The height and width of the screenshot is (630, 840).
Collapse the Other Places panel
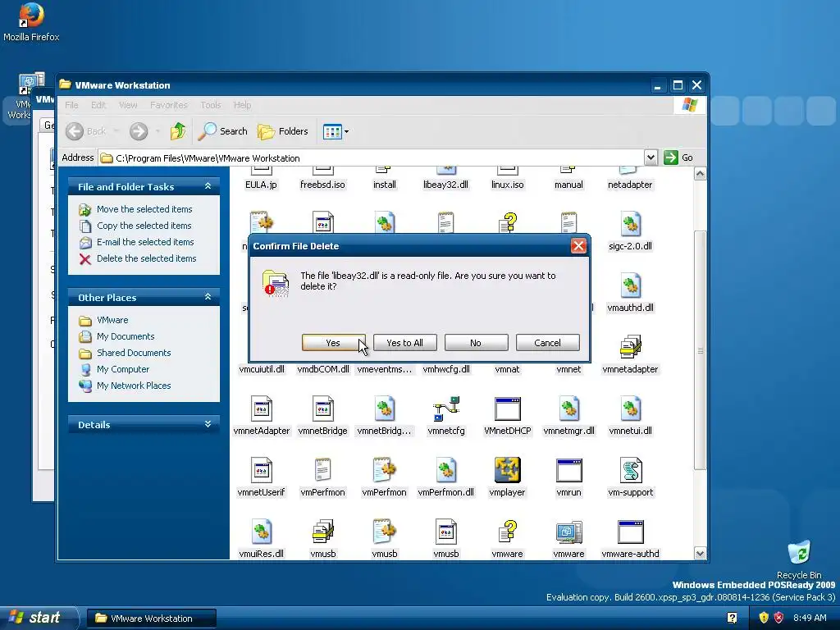coord(208,297)
